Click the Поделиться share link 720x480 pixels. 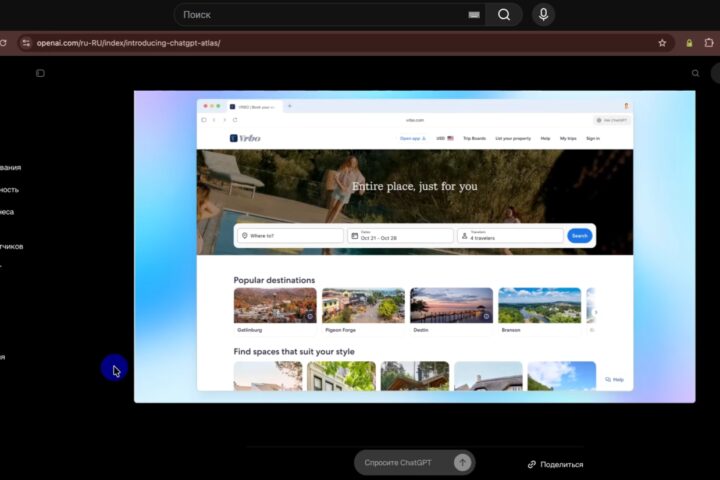tap(556, 464)
